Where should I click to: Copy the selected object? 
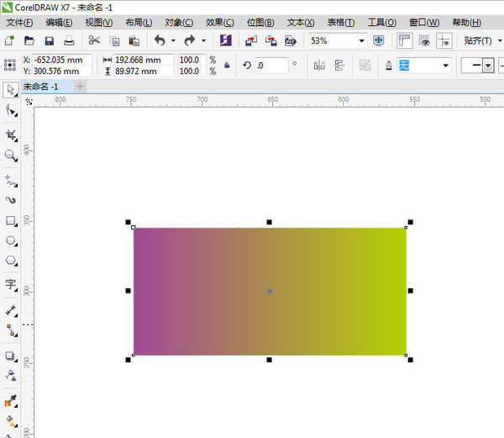click(114, 41)
